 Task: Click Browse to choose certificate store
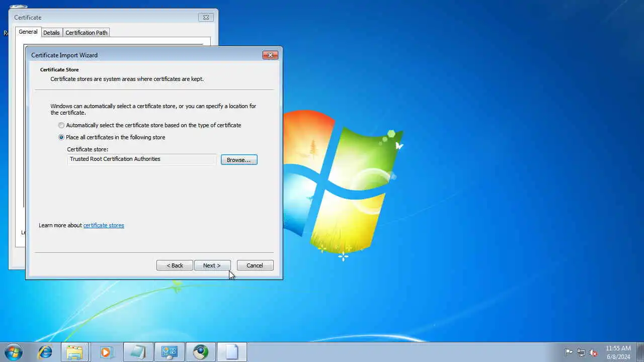tap(239, 160)
